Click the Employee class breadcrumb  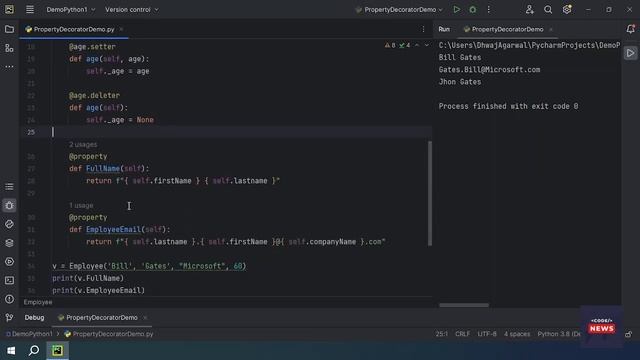38,302
